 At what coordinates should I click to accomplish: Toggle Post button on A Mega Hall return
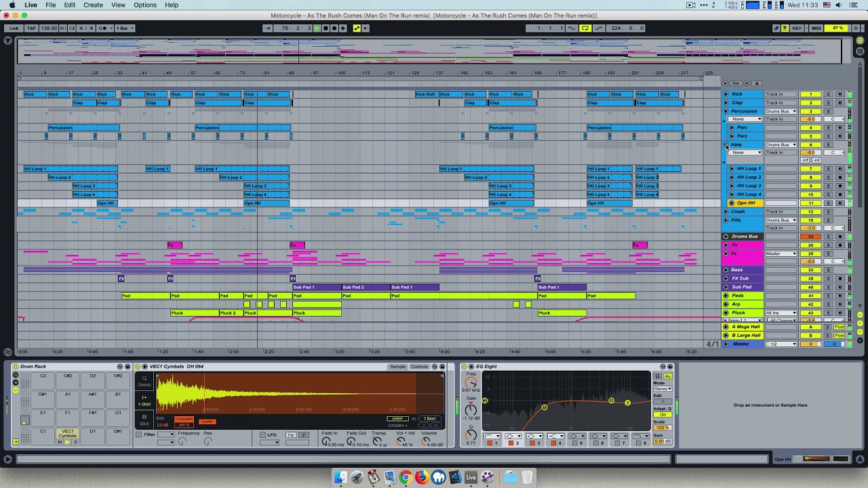point(839,327)
